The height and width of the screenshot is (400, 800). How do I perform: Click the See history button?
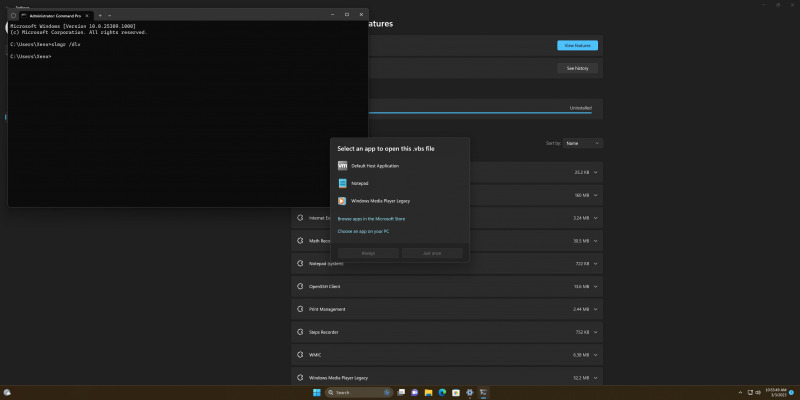pos(577,68)
